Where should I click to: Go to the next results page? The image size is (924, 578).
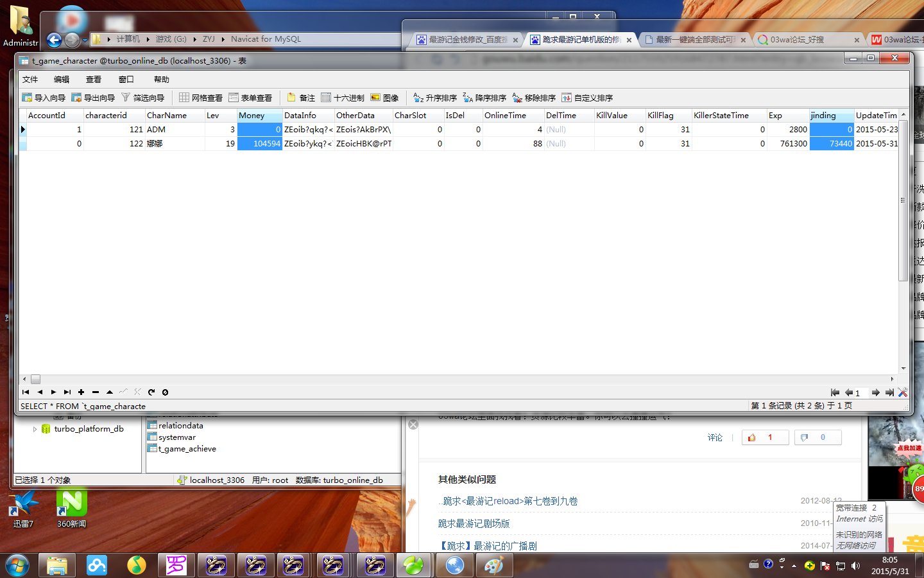pyautogui.click(x=875, y=392)
